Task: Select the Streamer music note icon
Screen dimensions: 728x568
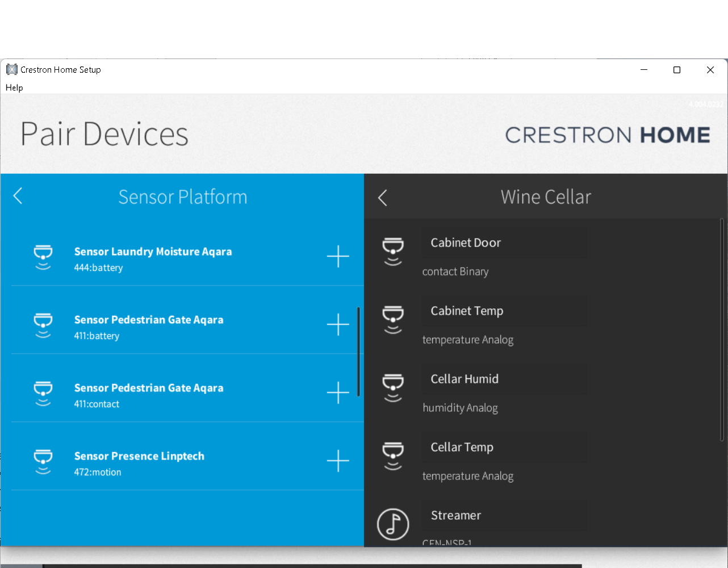Action: (393, 524)
